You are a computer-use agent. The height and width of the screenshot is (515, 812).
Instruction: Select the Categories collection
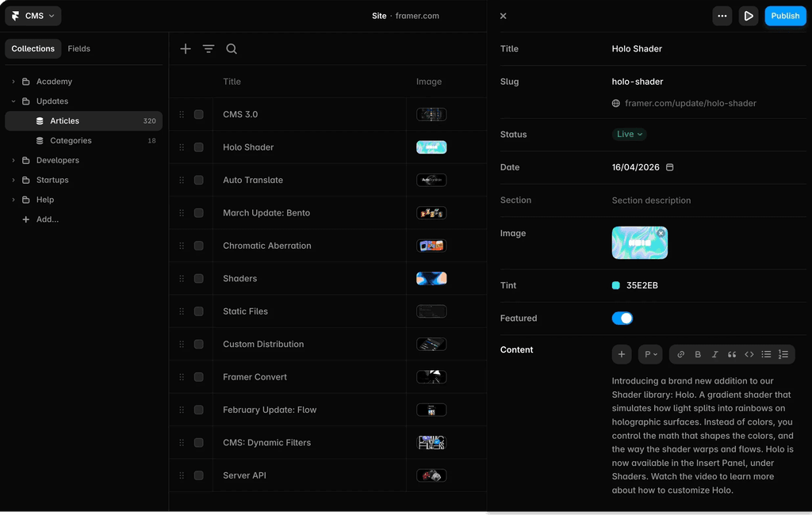coord(84,140)
